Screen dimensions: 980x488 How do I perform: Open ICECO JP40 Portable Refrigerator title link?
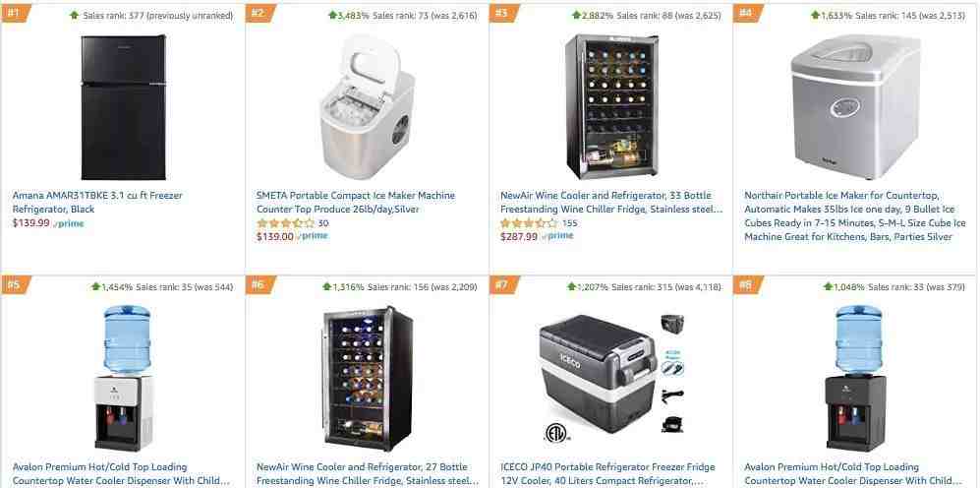607,473
